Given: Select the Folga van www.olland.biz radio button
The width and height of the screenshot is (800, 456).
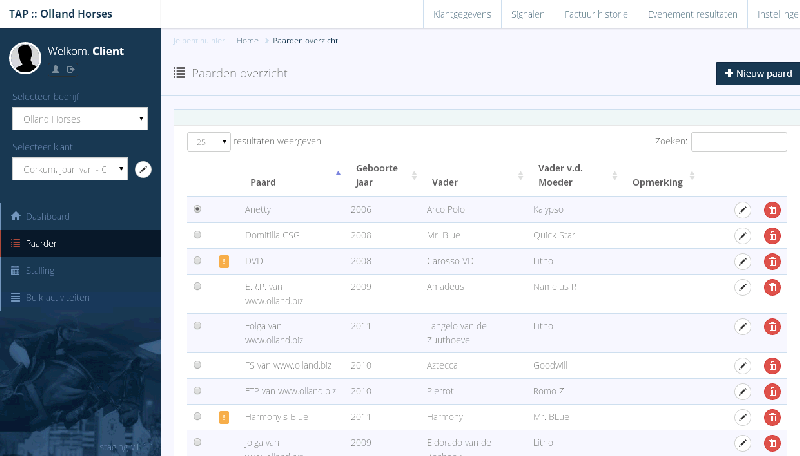Looking at the screenshot, I should coord(197,325).
